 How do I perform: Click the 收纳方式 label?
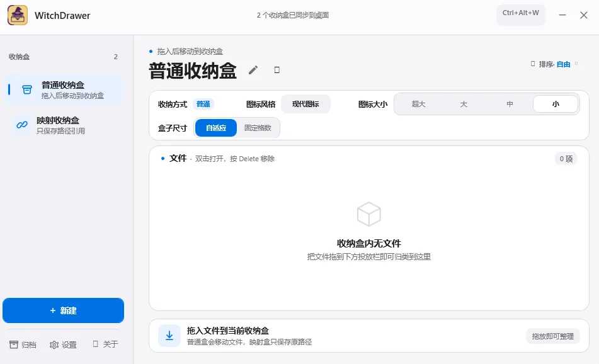click(173, 105)
